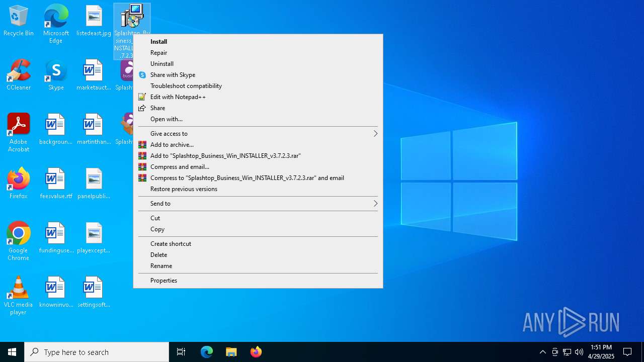Select the marketauct... Word document
644x362 pixels.
click(94, 75)
